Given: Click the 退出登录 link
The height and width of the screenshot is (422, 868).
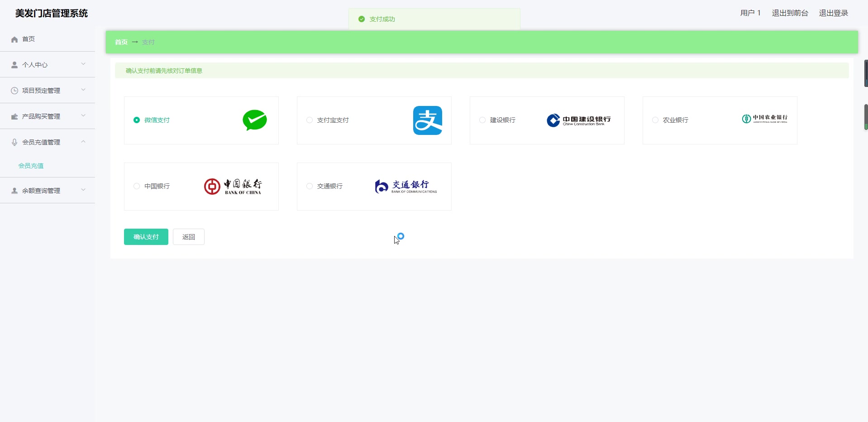Looking at the screenshot, I should tap(833, 13).
